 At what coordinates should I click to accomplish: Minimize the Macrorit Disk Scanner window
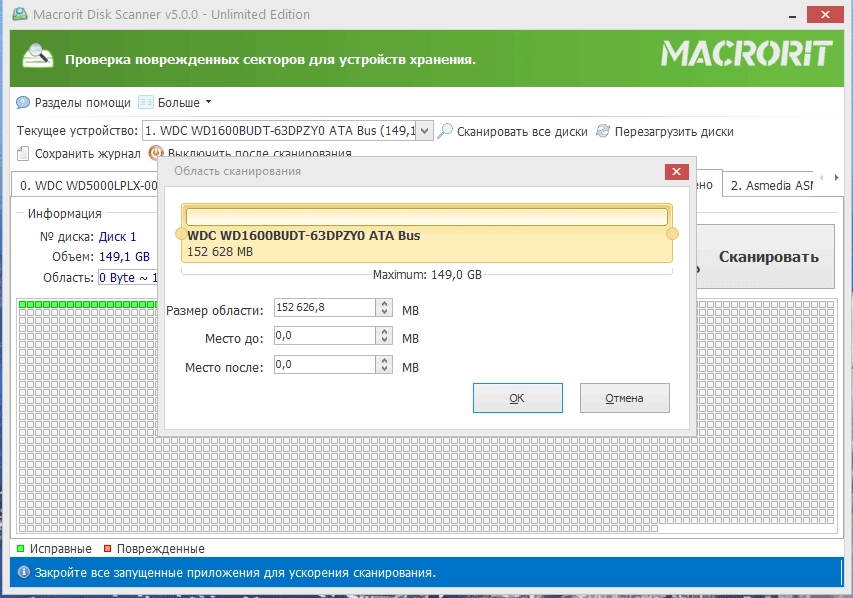[x=793, y=15]
